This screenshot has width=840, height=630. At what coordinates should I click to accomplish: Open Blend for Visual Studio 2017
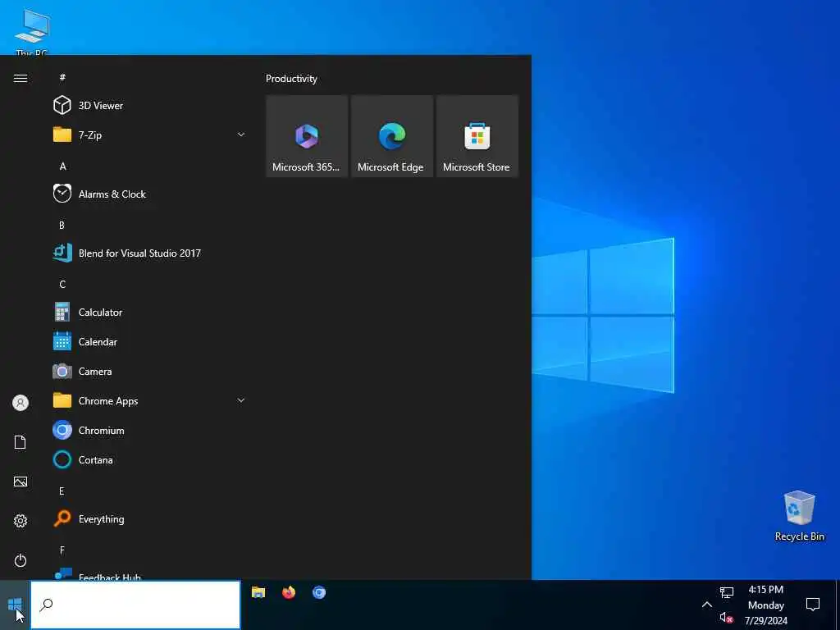pos(150,253)
